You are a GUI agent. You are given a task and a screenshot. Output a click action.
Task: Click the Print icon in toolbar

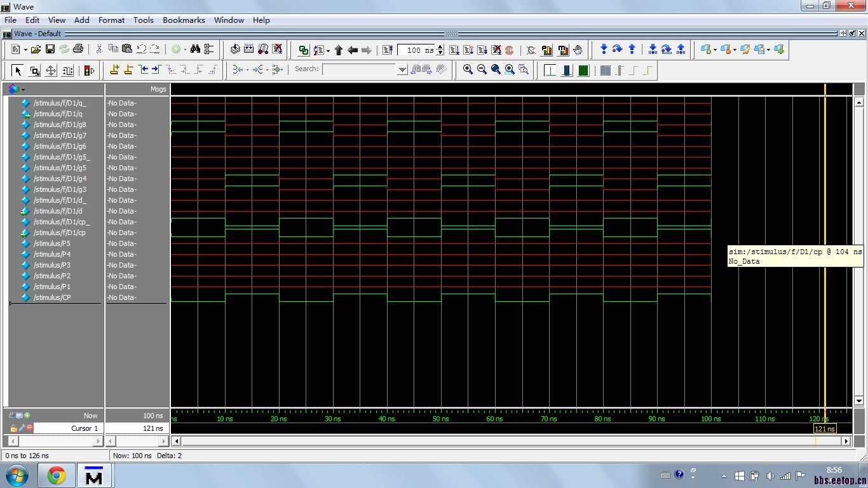tap(78, 50)
